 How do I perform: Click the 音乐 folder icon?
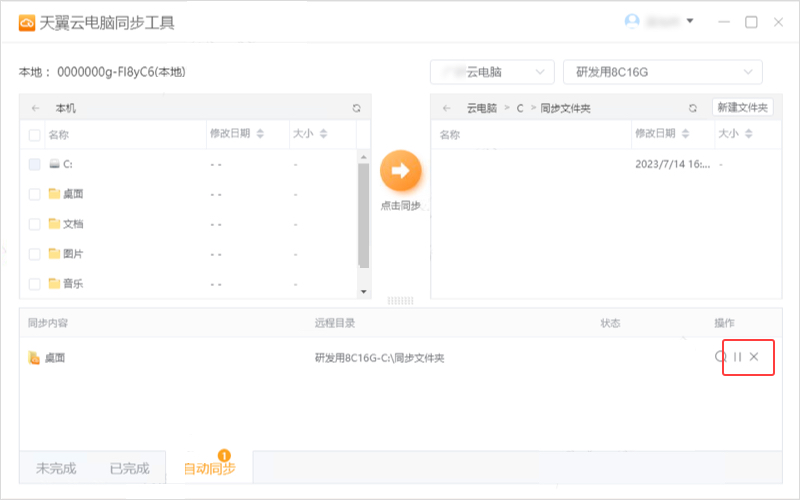[x=55, y=283]
